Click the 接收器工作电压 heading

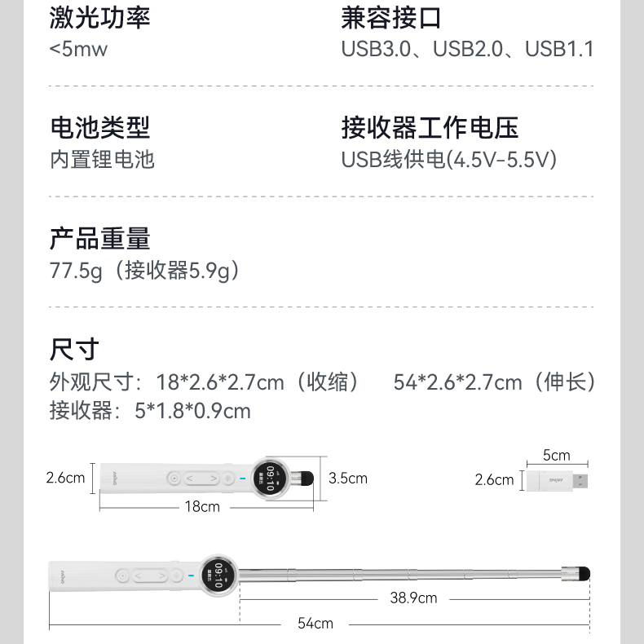(430, 128)
